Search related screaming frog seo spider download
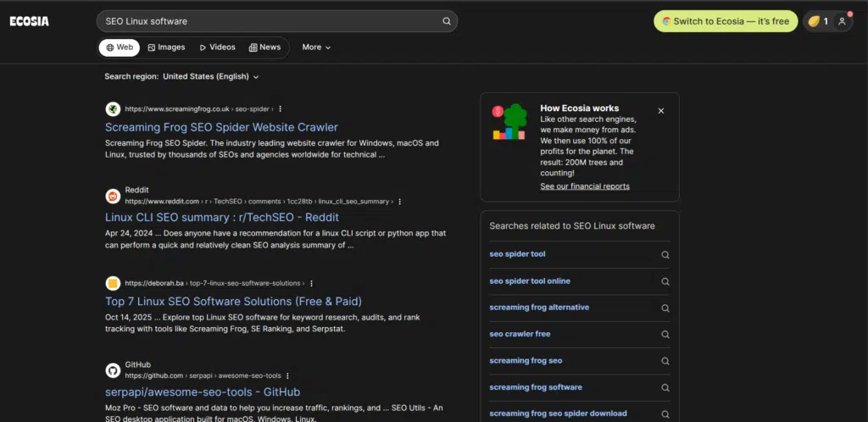The width and height of the screenshot is (868, 422). (558, 414)
